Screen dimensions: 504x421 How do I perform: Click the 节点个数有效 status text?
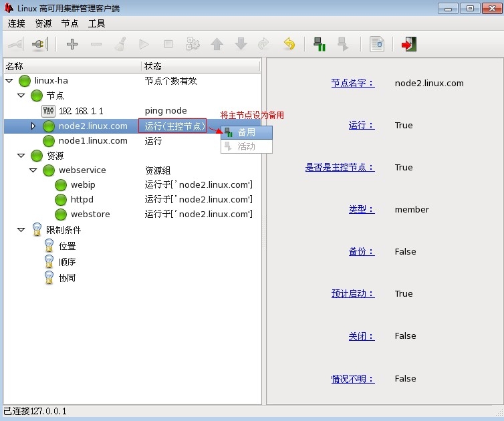pos(170,81)
